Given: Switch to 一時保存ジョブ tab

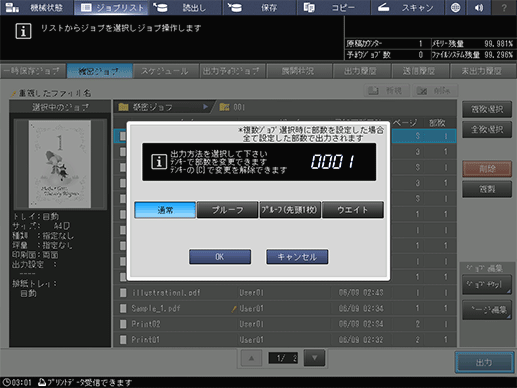Looking at the screenshot, I should pyautogui.click(x=33, y=71).
